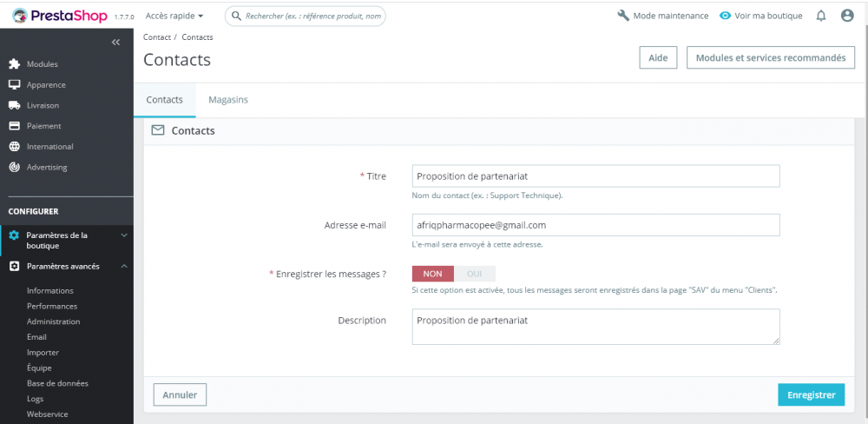Click the top search box
This screenshot has height=424, width=868.
(305, 16)
